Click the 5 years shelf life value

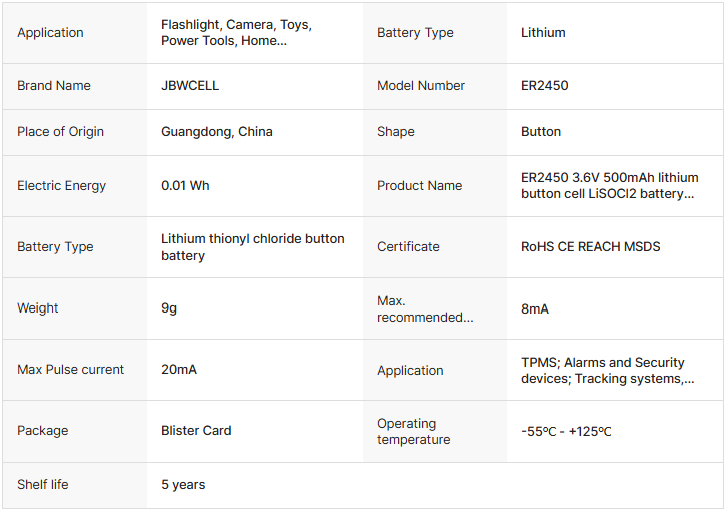point(183,485)
